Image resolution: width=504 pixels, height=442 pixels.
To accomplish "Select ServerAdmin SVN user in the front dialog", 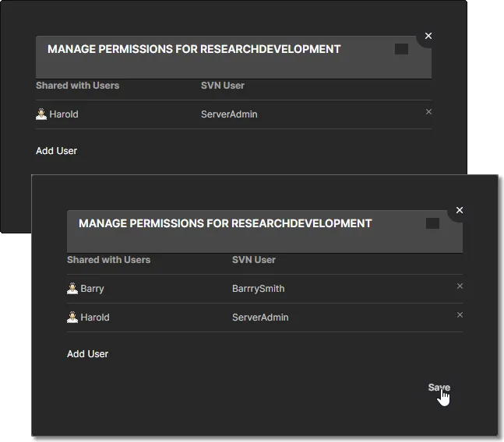I will (260, 317).
